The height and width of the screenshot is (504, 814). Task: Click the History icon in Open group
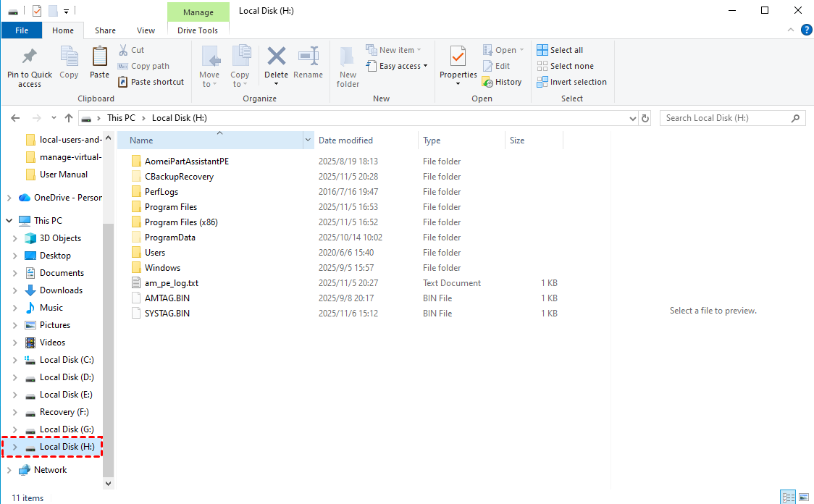pyautogui.click(x=487, y=82)
